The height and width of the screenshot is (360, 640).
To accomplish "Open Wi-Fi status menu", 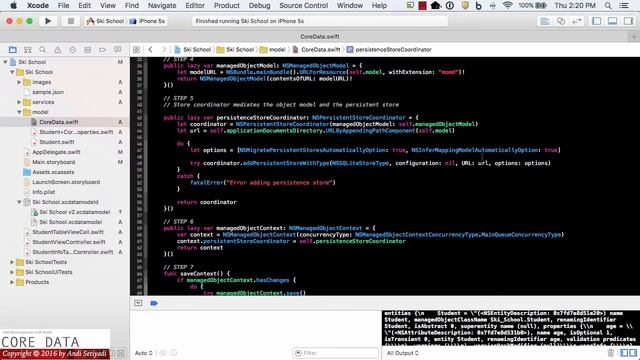I will click(x=507, y=6).
